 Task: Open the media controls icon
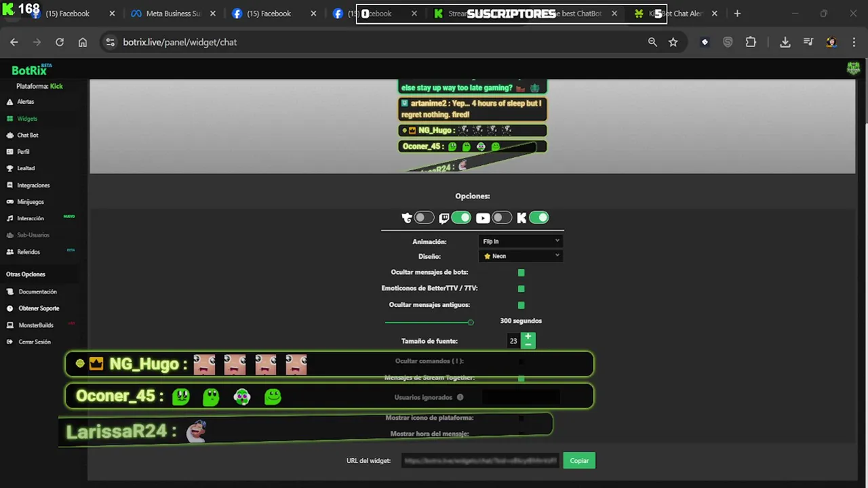(x=808, y=42)
